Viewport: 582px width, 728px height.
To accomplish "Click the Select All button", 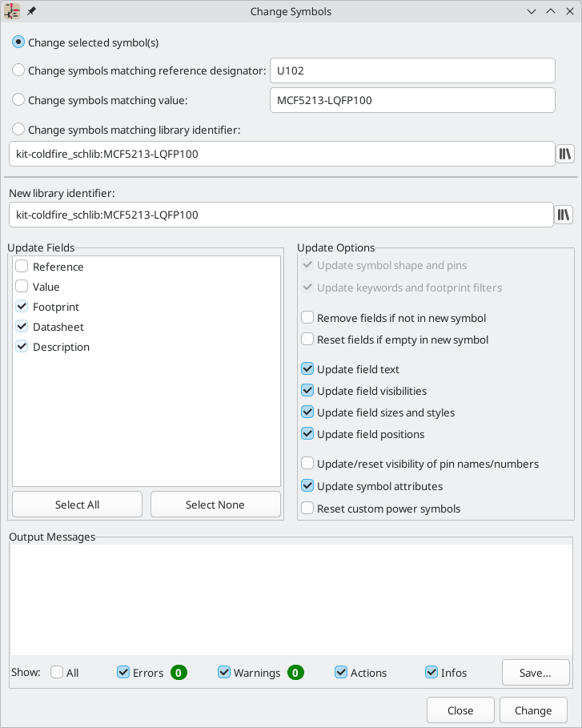I will point(77,505).
